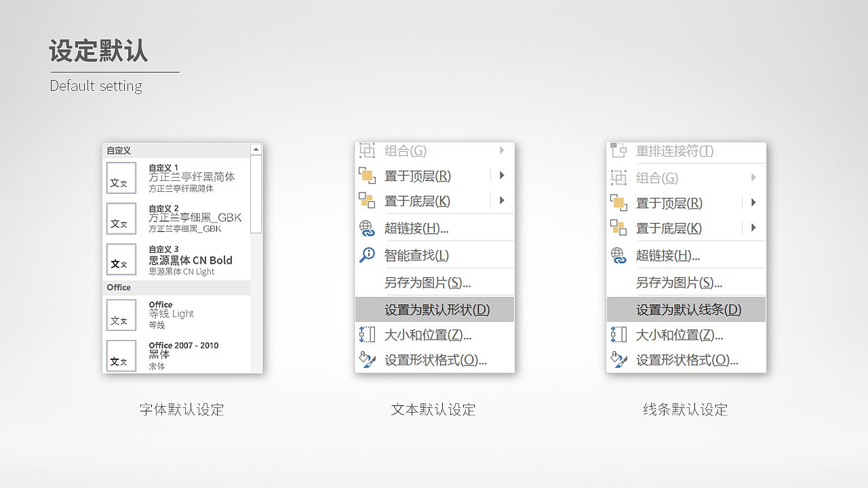
Task: Expand the 置于底层 submenu arrow in right menu
Action: pyautogui.click(x=753, y=228)
